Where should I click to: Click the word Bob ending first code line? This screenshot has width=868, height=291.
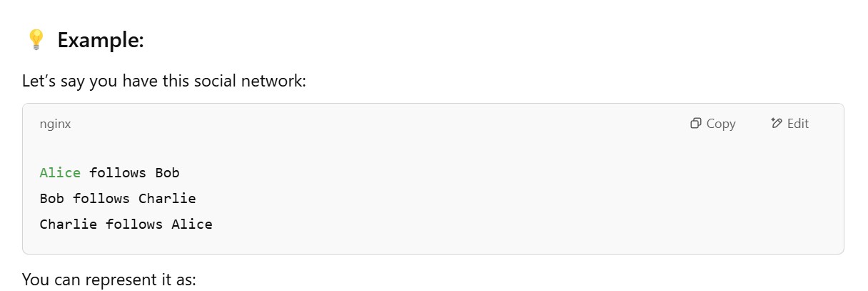tap(167, 172)
